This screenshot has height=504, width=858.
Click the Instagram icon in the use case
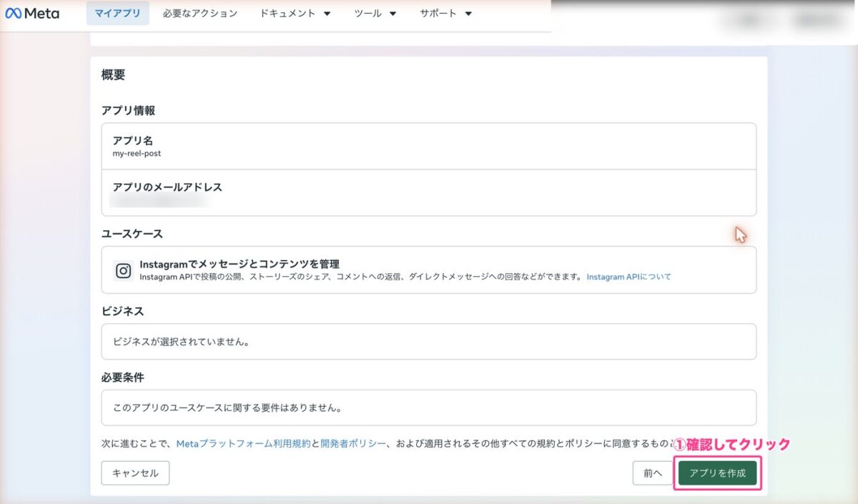pyautogui.click(x=124, y=271)
